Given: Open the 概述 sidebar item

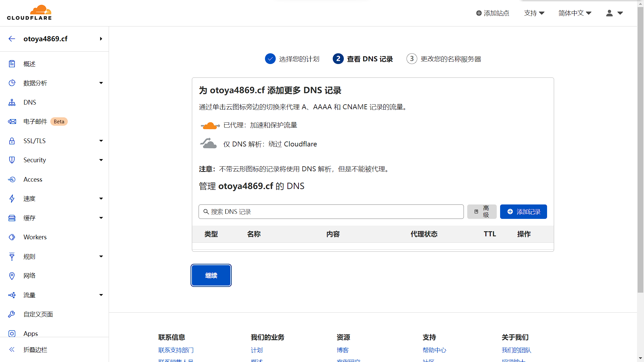Looking at the screenshot, I should [54, 64].
